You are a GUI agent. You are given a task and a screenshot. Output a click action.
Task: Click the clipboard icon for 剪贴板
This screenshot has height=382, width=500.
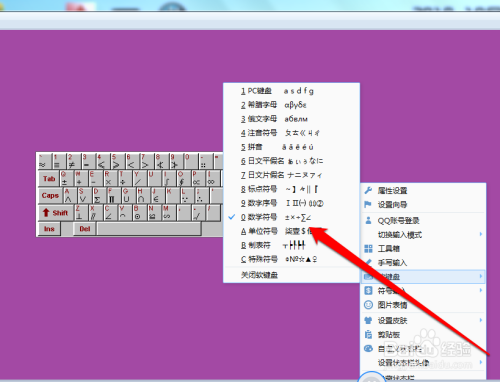(368, 334)
